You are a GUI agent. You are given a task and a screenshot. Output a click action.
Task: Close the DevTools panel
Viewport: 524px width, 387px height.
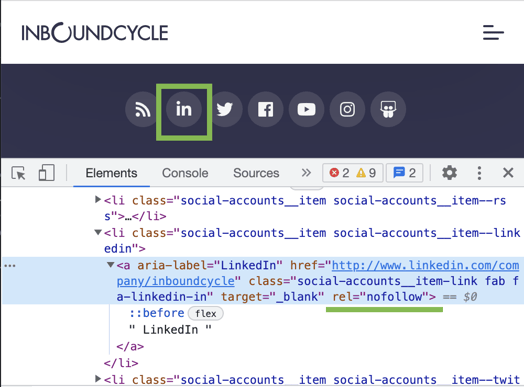(508, 173)
